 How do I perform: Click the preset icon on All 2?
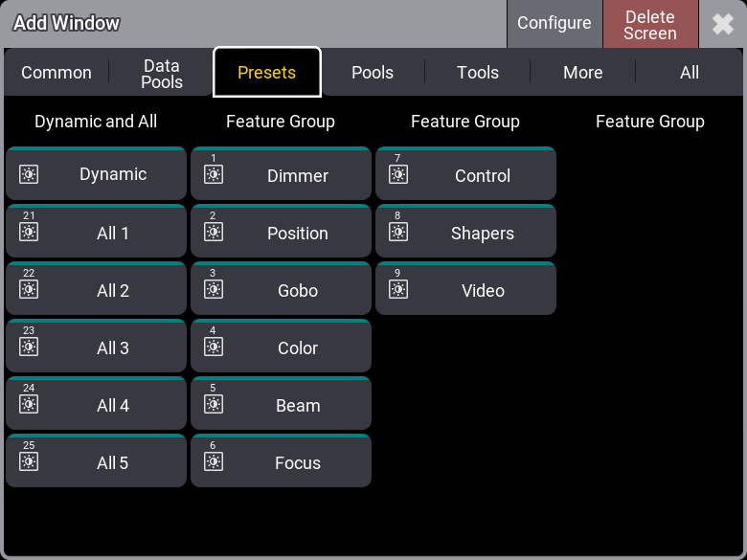(29, 289)
